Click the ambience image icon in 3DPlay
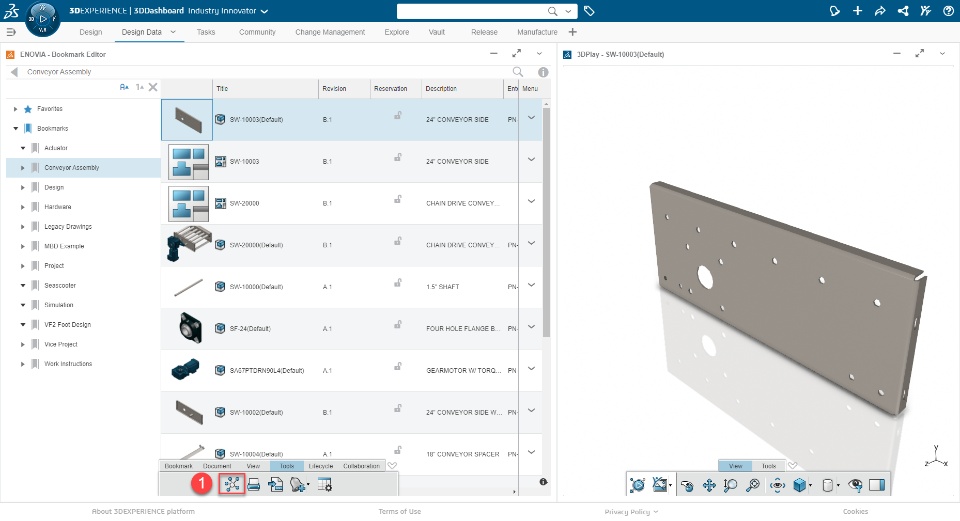Image resolution: width=960 pixels, height=521 pixels. pos(659,485)
